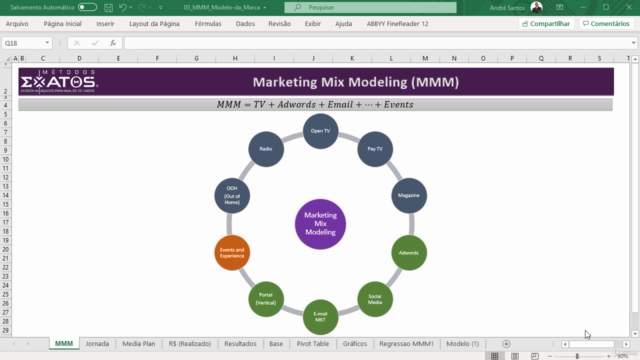Image resolution: width=640 pixels, height=360 pixels.
Task: Click the Enter checkmark in formula bar
Action: 95,43
